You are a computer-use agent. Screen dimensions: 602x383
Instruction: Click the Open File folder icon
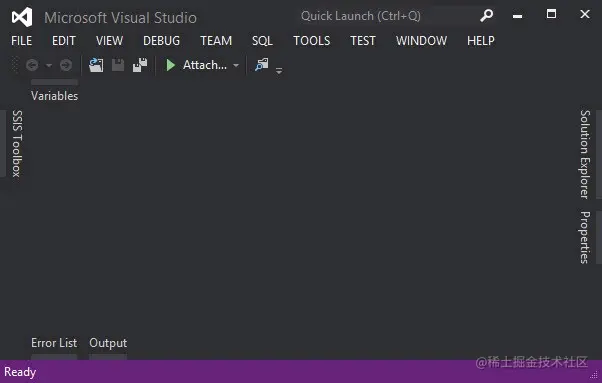coord(96,65)
